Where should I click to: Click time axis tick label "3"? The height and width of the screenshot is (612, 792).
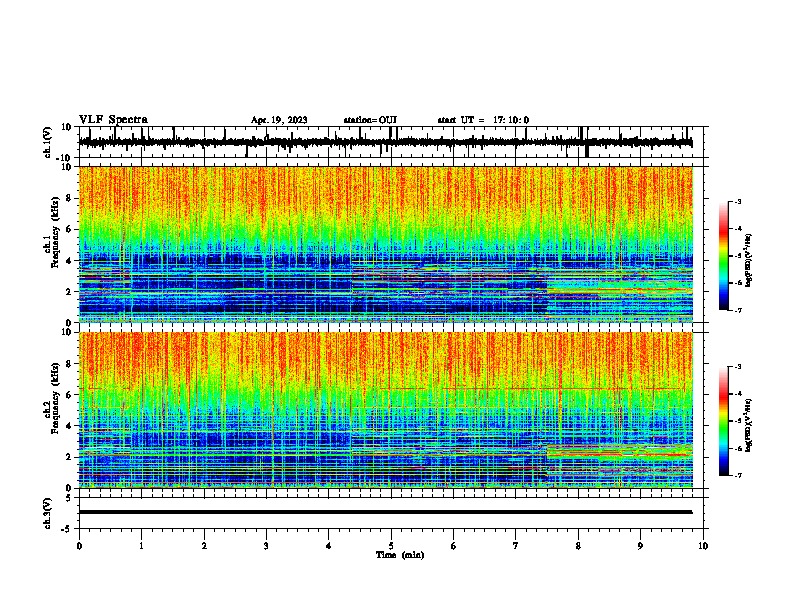(x=266, y=546)
